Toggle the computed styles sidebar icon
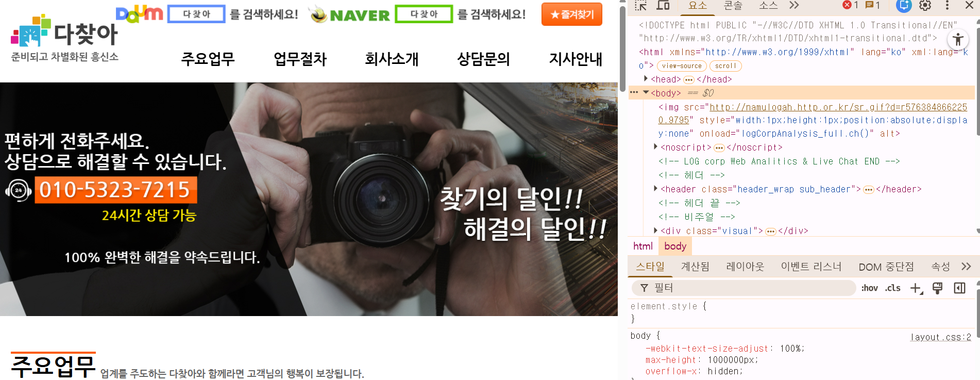This screenshot has width=980, height=380. click(x=959, y=288)
